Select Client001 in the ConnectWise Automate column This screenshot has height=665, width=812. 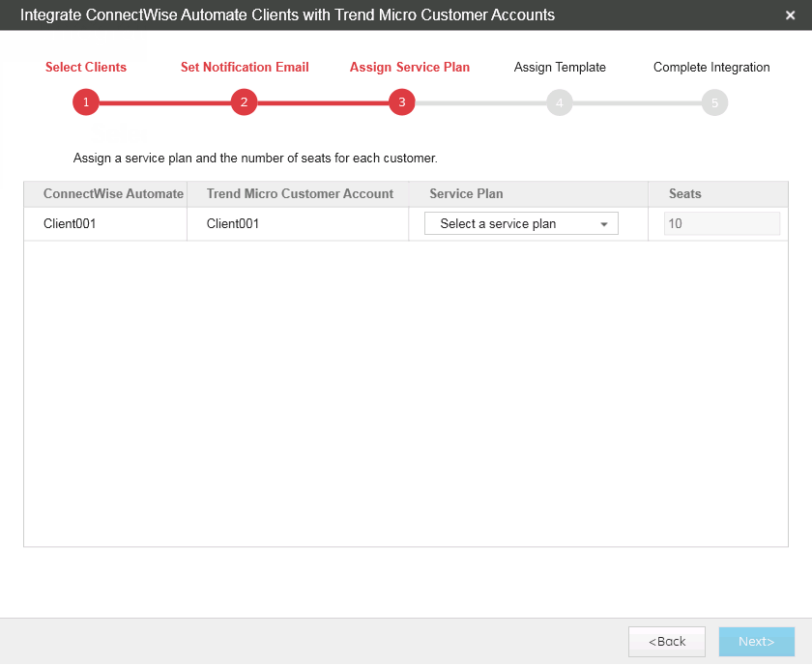[x=70, y=224]
